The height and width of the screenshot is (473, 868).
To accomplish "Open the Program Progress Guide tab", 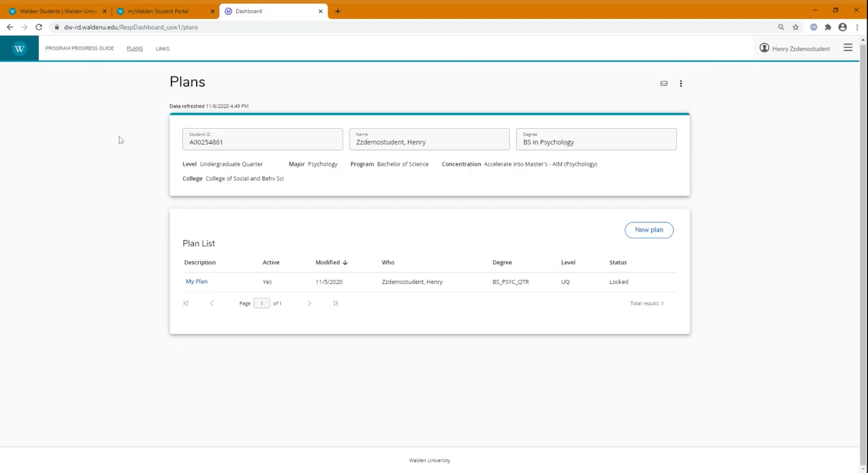I will pos(79,49).
